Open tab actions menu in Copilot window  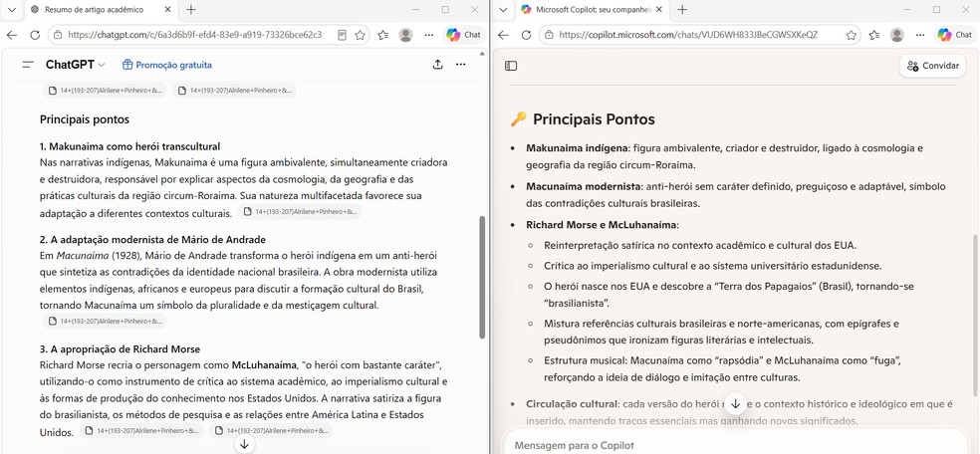coord(503,9)
